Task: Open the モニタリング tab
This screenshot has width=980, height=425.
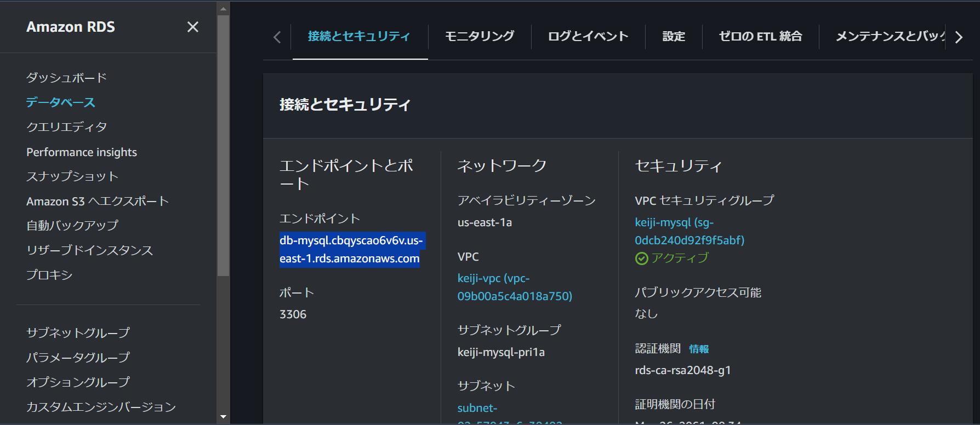Action: click(x=480, y=36)
